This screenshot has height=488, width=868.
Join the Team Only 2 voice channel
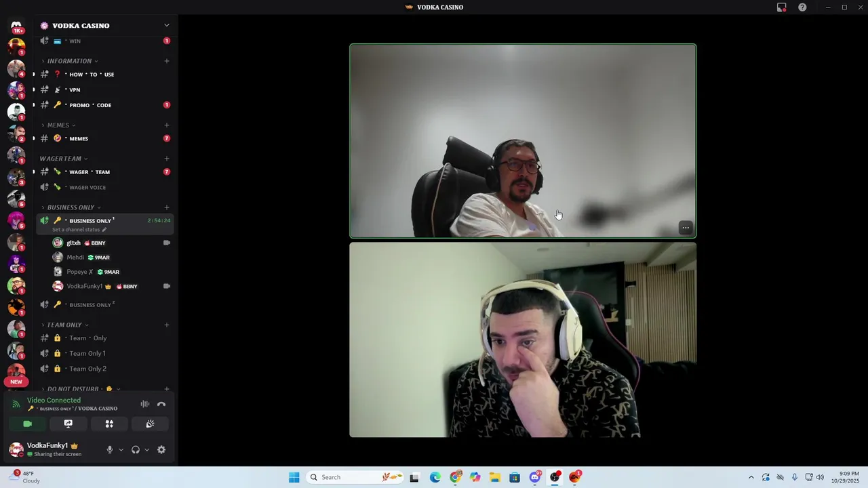point(105,369)
